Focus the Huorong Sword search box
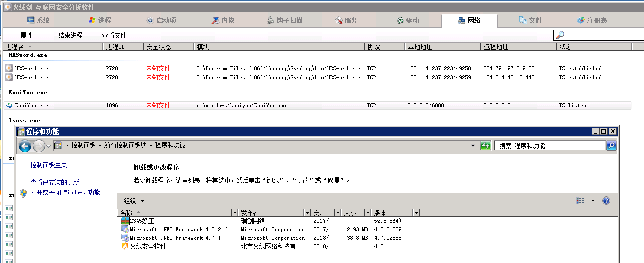 click(604, 35)
